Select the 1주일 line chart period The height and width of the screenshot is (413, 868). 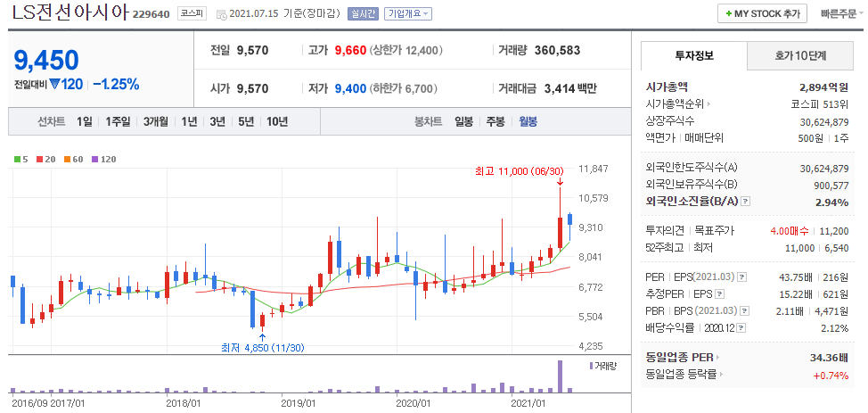(118, 121)
